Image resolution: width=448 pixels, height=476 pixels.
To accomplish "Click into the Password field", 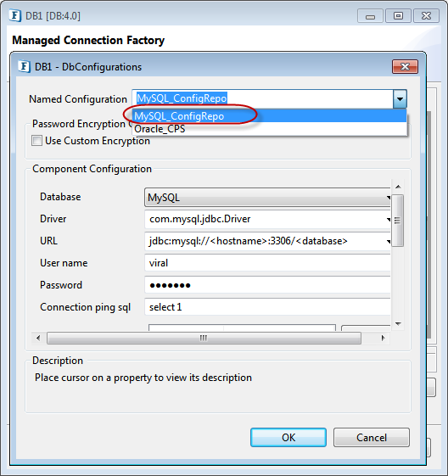I will point(267,285).
